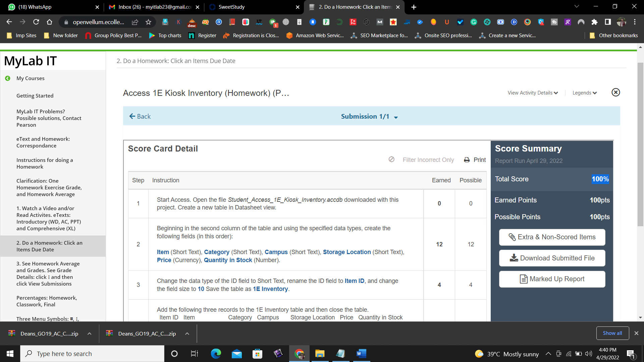This screenshot has width=644, height=362.
Task: Click the Grammarly extension icon
Action: pos(474,22)
